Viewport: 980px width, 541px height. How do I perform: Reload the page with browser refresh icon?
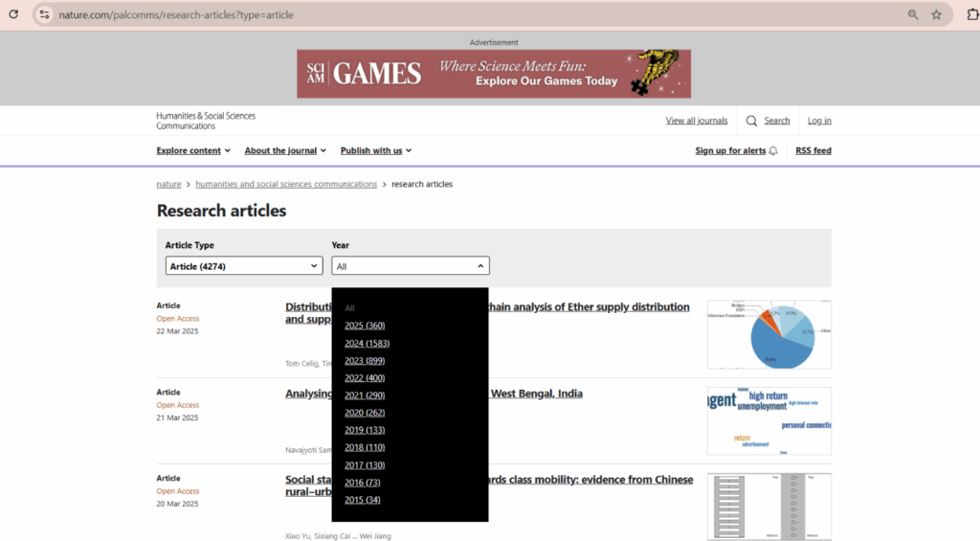pyautogui.click(x=13, y=14)
